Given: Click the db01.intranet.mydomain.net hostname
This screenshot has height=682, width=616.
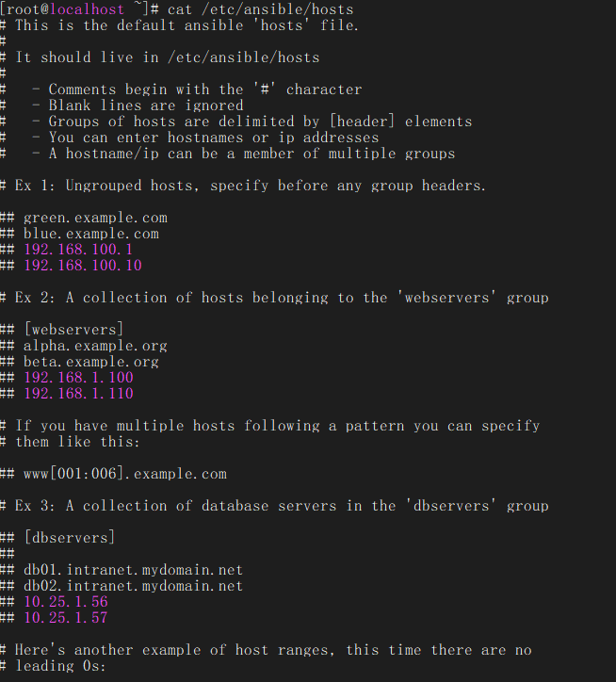Looking at the screenshot, I should (133, 570).
